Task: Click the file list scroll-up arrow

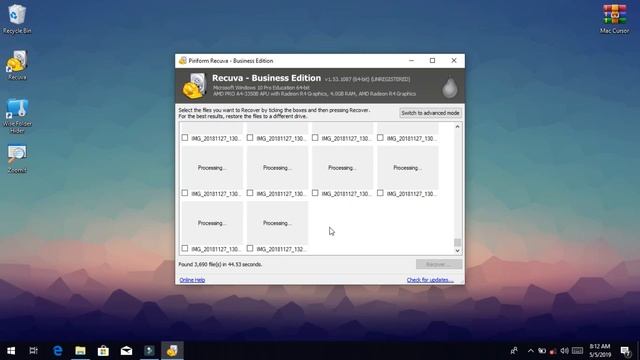Action: pyautogui.click(x=457, y=127)
